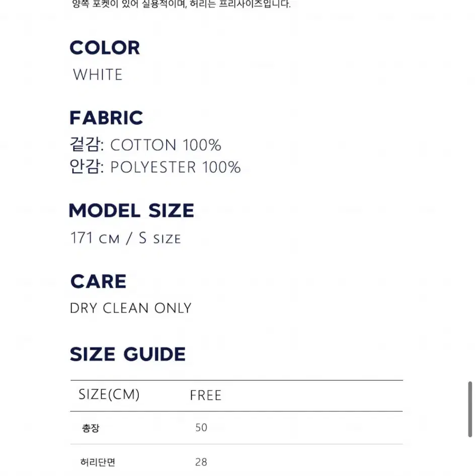Image resolution: width=476 pixels, height=476 pixels.
Task: Click the vertical scrollbar thumb
Action: (x=470, y=409)
